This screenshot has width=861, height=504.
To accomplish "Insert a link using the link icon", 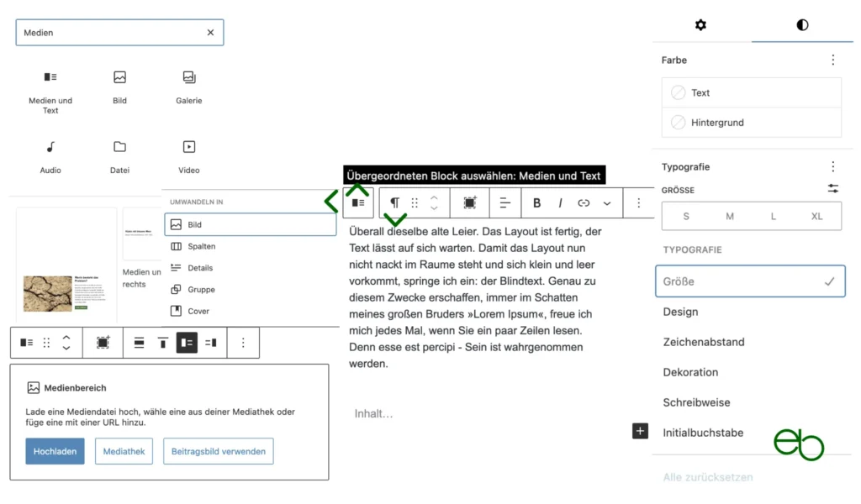I will (583, 202).
